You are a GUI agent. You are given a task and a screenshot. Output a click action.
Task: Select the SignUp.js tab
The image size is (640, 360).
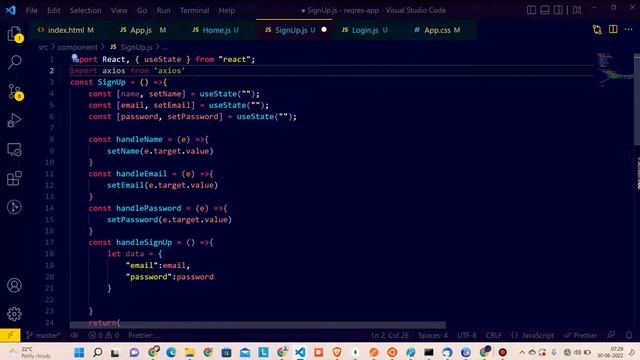(x=291, y=30)
